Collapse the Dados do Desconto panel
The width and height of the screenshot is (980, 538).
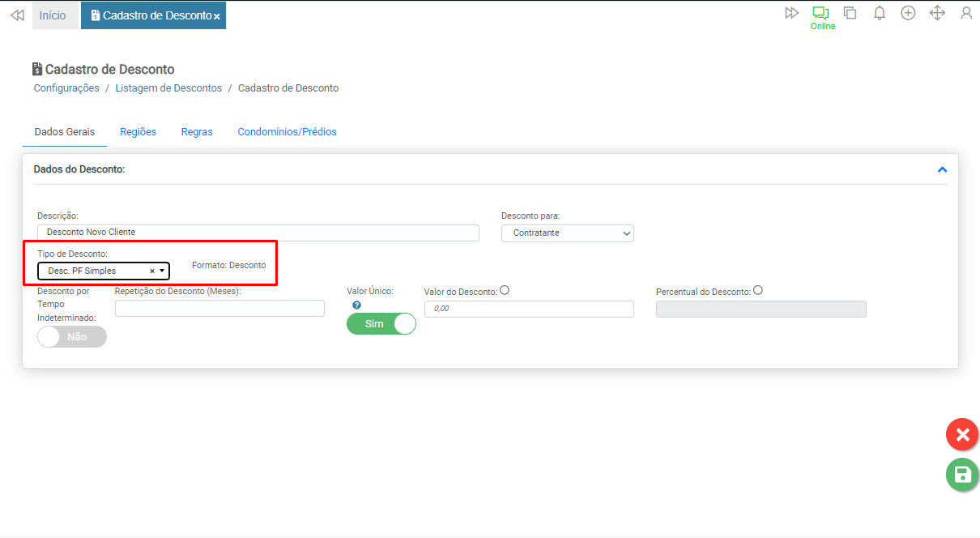(942, 169)
